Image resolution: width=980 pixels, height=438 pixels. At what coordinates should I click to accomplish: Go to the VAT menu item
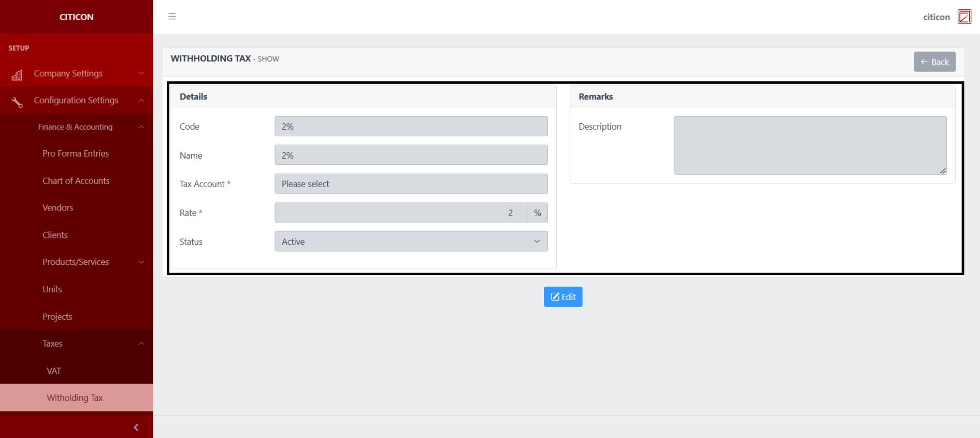coord(54,371)
